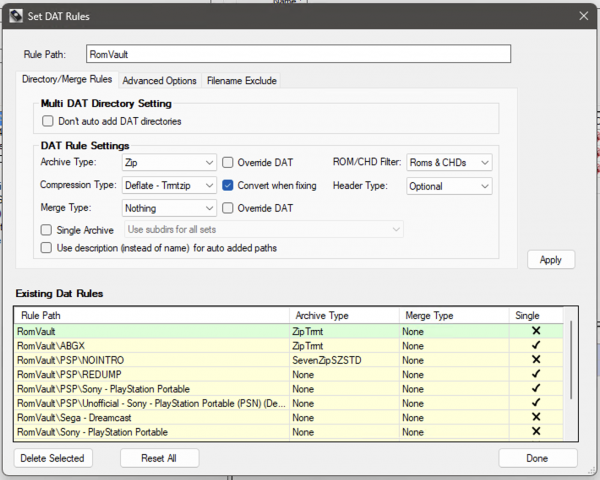Viewport: 600px width, 480px height.
Task: Click the Single column header
Action: (x=536, y=315)
